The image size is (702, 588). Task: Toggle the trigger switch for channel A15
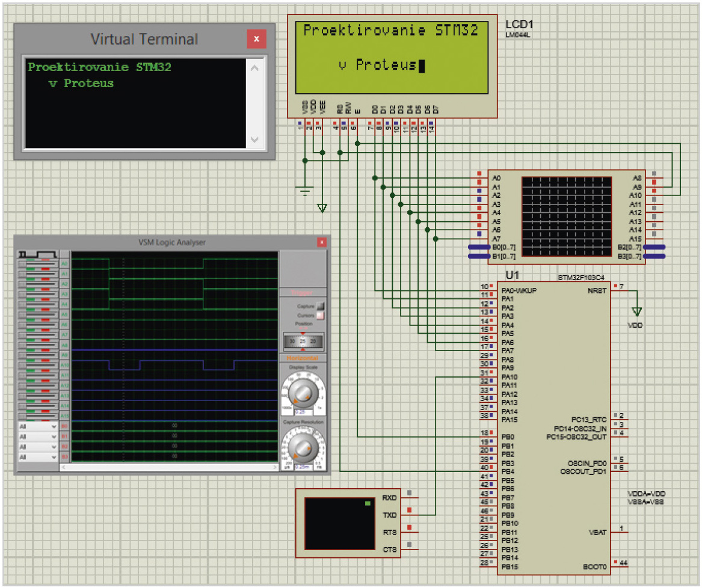(x=38, y=416)
